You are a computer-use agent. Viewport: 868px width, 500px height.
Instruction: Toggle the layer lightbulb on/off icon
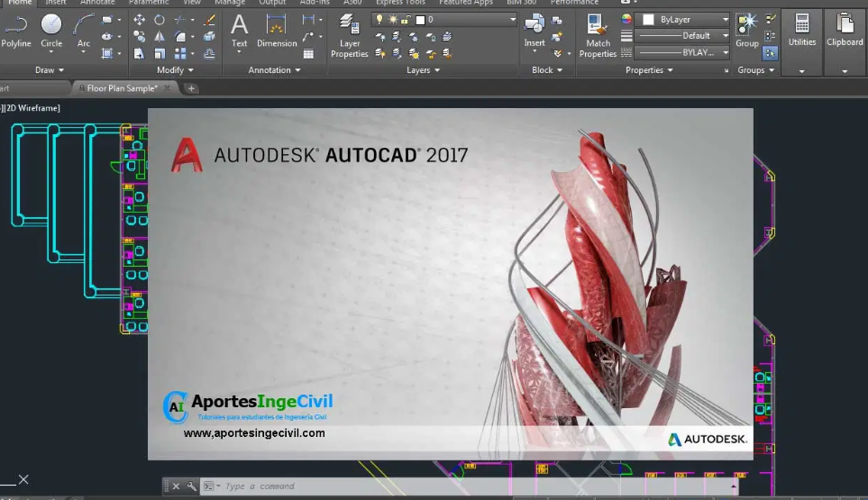click(379, 19)
